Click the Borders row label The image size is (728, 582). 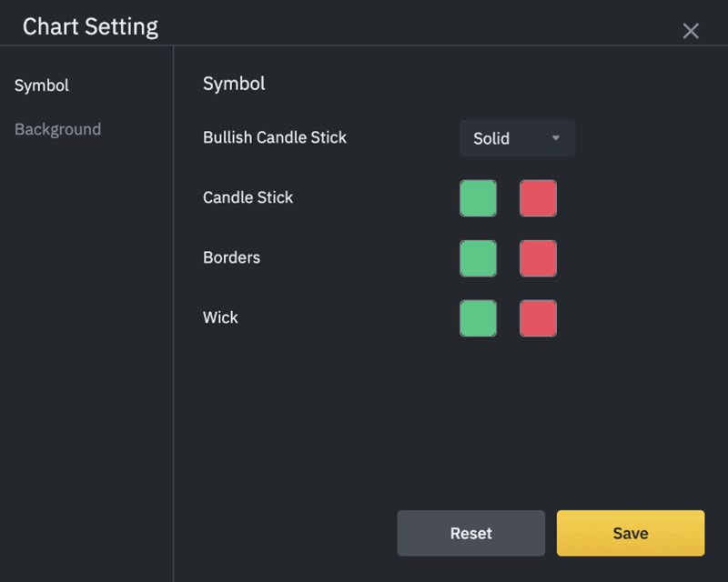point(231,257)
